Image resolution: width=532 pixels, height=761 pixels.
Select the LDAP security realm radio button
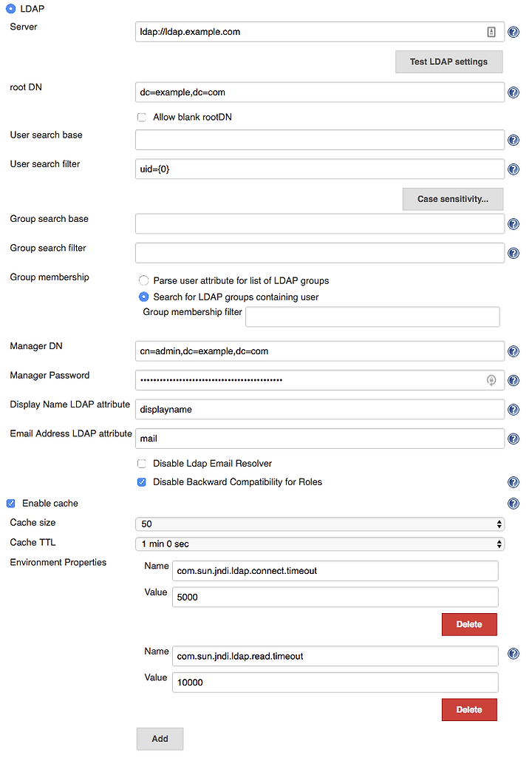[10, 9]
